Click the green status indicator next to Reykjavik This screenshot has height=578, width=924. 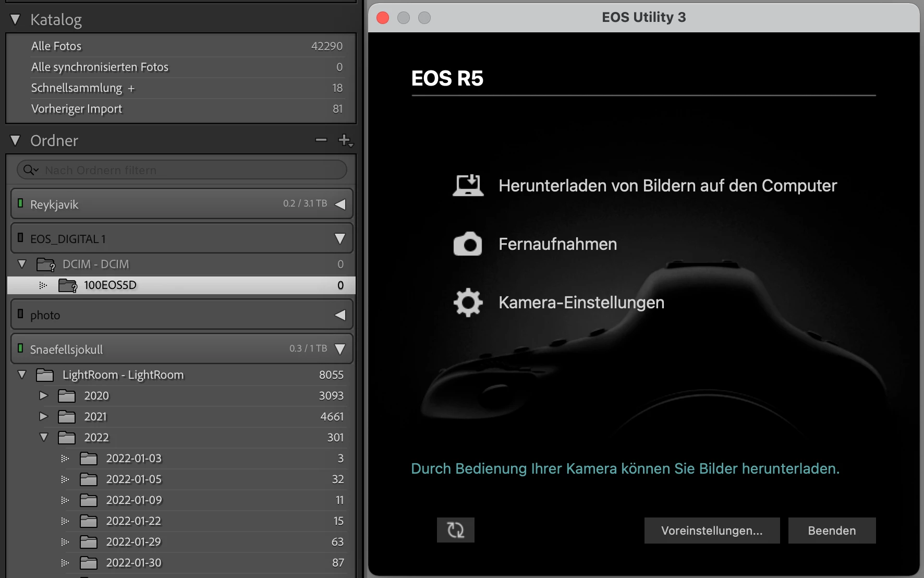pyautogui.click(x=20, y=203)
